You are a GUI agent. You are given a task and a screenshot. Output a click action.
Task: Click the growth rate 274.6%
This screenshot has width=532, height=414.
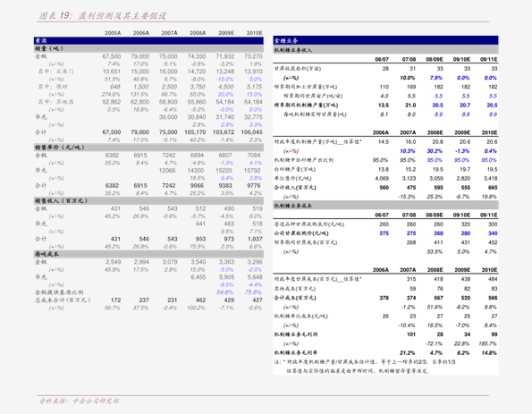pos(111,95)
